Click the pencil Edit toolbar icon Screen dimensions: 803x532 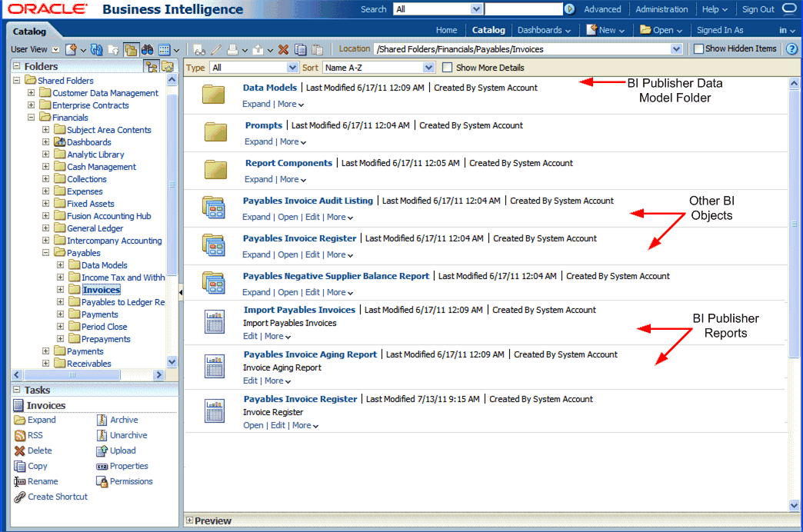pyautogui.click(x=216, y=50)
